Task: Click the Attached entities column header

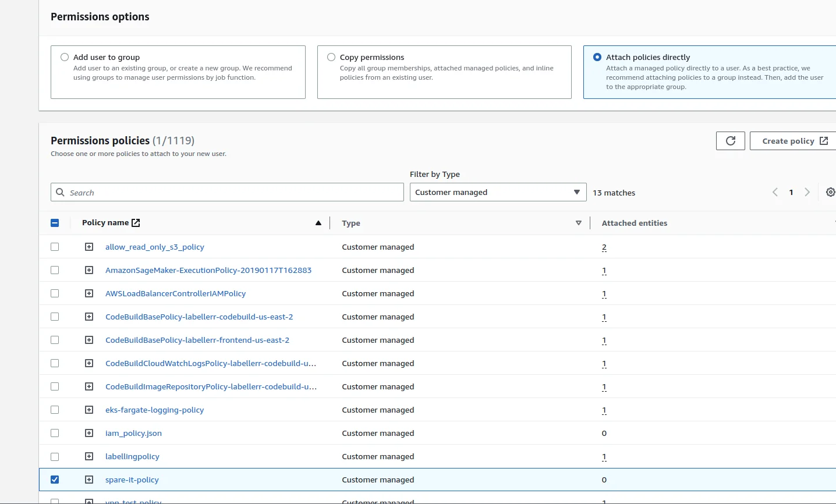Action: (635, 223)
